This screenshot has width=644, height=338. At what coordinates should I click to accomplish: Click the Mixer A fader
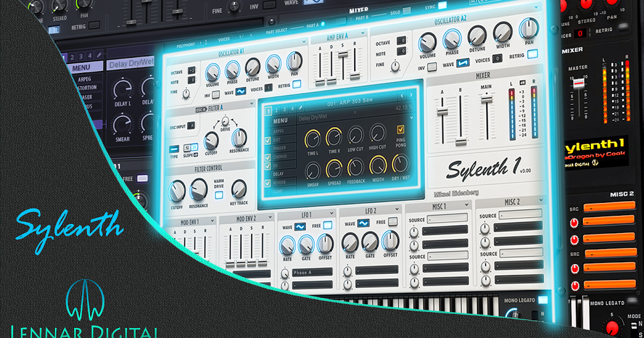point(443,111)
